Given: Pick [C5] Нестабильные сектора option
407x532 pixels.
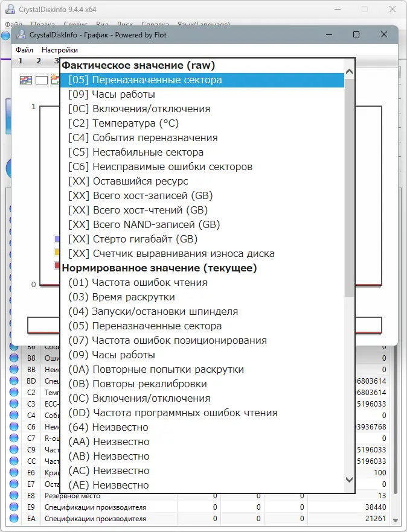Looking at the screenshot, I should [x=202, y=153].
